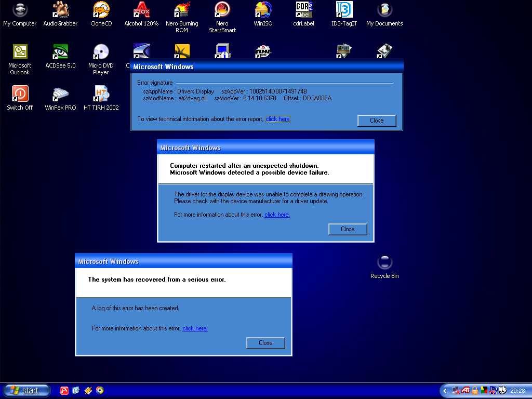Select the ID3-TagIT desktop shortcut
Image resolution: width=532 pixels, height=399 pixels.
pyautogui.click(x=344, y=10)
